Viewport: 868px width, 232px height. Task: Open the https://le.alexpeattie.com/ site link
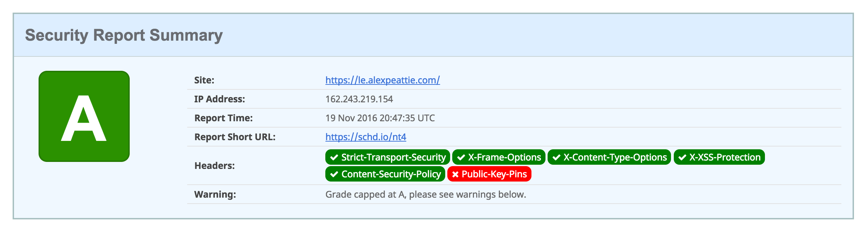point(382,80)
